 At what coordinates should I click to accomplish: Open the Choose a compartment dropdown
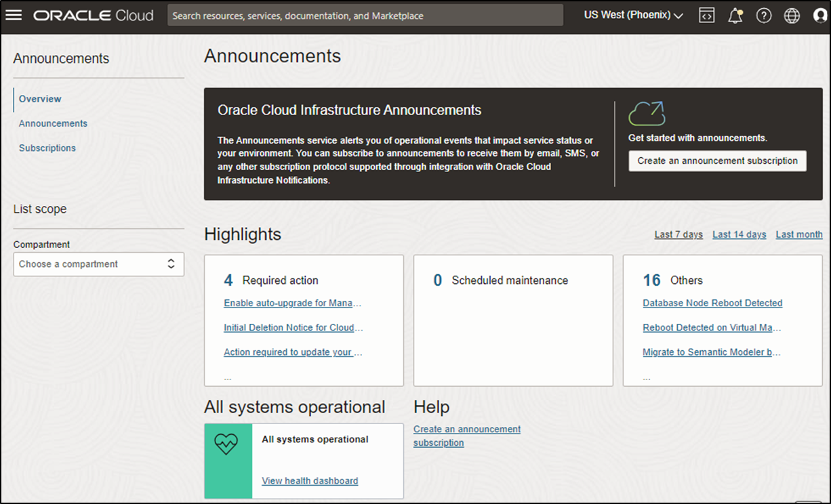pos(98,264)
